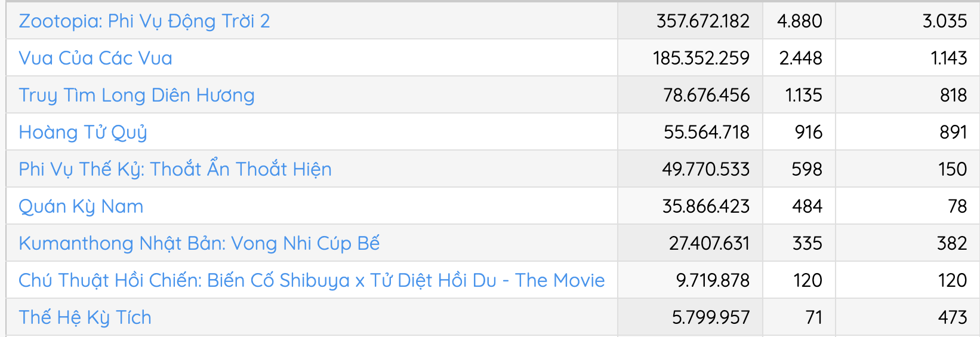Image resolution: width=980 pixels, height=337 pixels.
Task: Open the Chú Thuật Hồi Chiến movie link
Action: click(312, 281)
